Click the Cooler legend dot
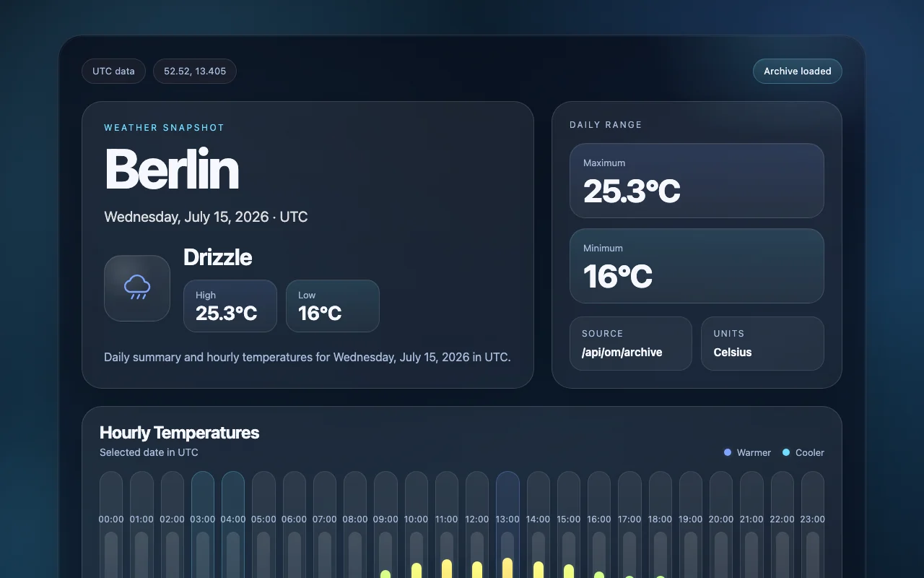The height and width of the screenshot is (578, 924). (786, 452)
